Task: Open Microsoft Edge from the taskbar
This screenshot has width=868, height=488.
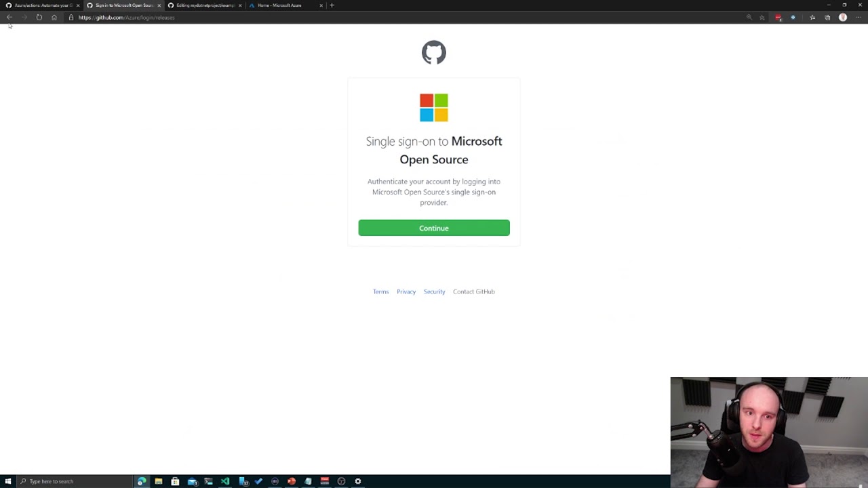Action: (142, 481)
